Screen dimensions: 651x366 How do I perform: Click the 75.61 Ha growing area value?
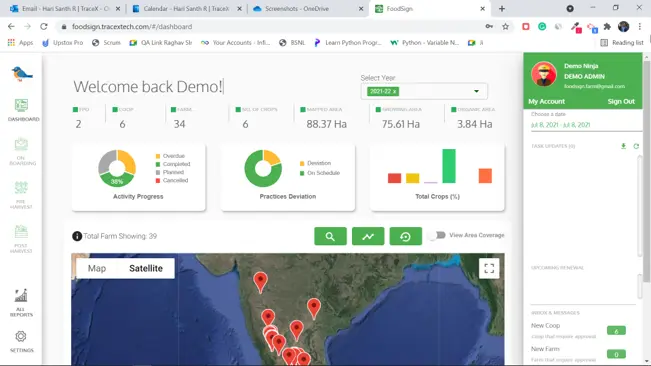click(x=401, y=124)
